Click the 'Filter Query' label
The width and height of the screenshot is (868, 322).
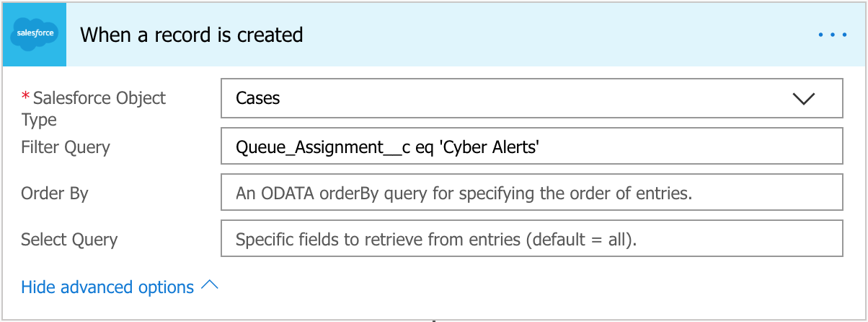click(x=66, y=147)
